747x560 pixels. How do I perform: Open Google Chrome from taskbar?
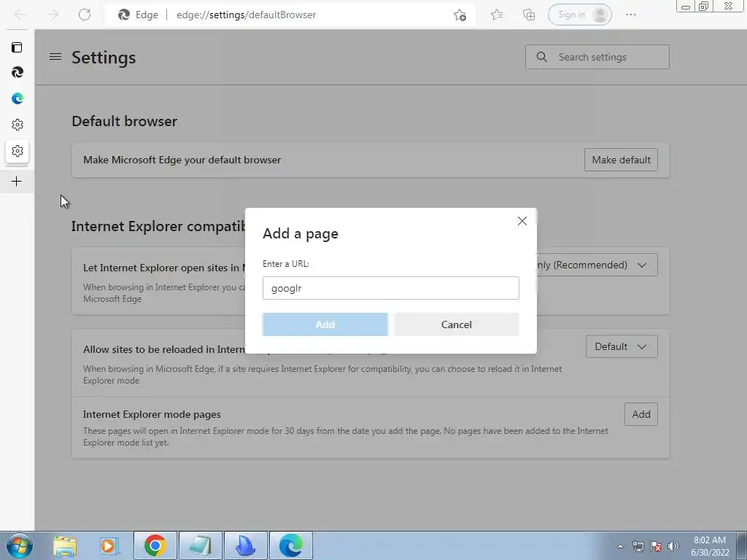coord(155,545)
